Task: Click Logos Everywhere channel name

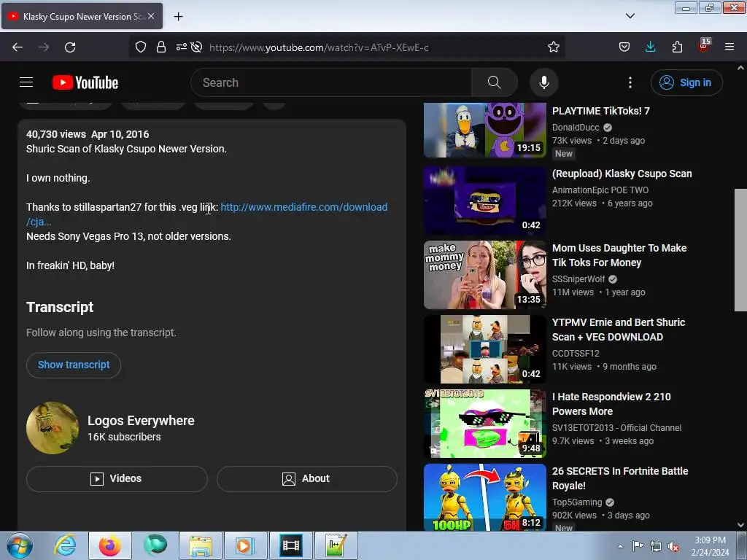Action: pos(141,421)
